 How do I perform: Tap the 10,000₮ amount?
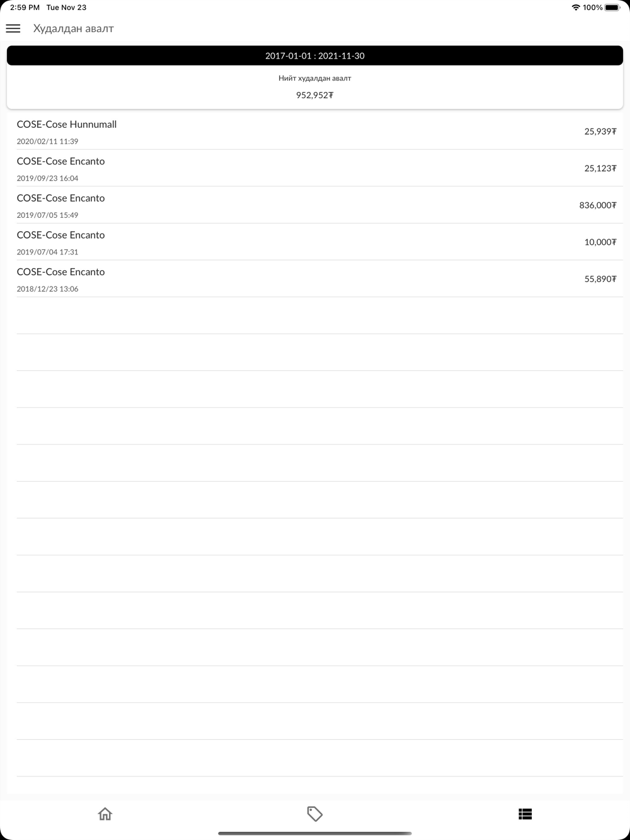click(x=600, y=242)
